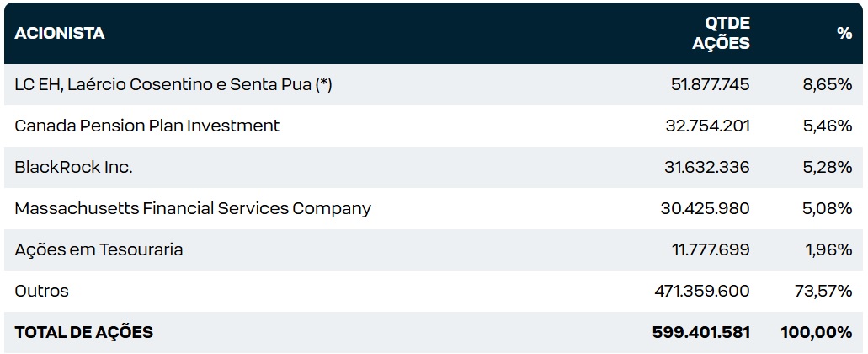The width and height of the screenshot is (868, 354).
Task: Click the ACIONISTA column header
Action: (x=60, y=34)
